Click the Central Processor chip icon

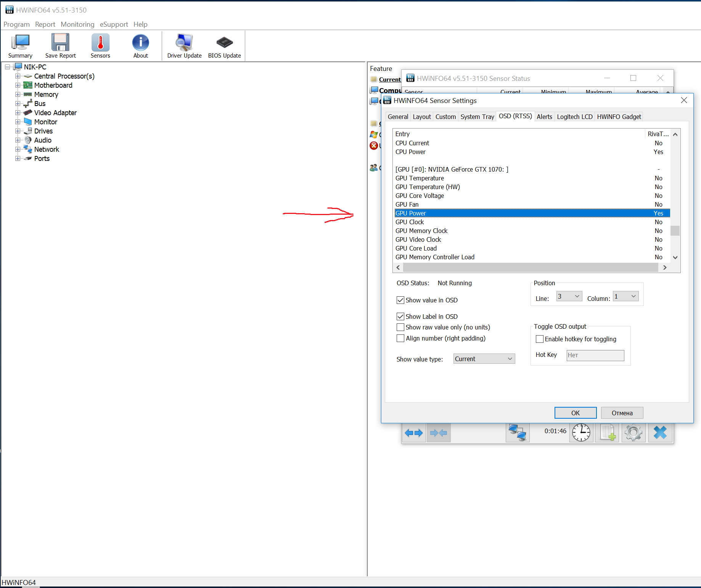pos(28,76)
